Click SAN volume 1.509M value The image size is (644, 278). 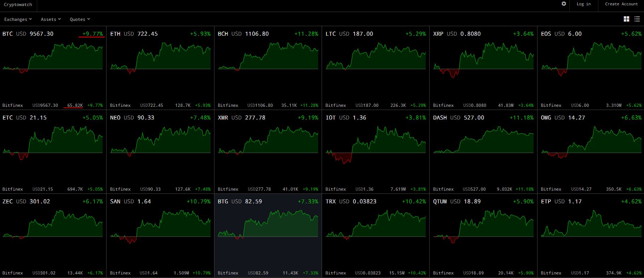pos(181,273)
